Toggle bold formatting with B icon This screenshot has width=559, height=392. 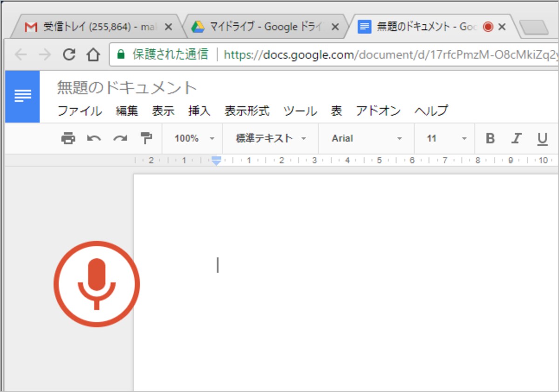pyautogui.click(x=490, y=138)
